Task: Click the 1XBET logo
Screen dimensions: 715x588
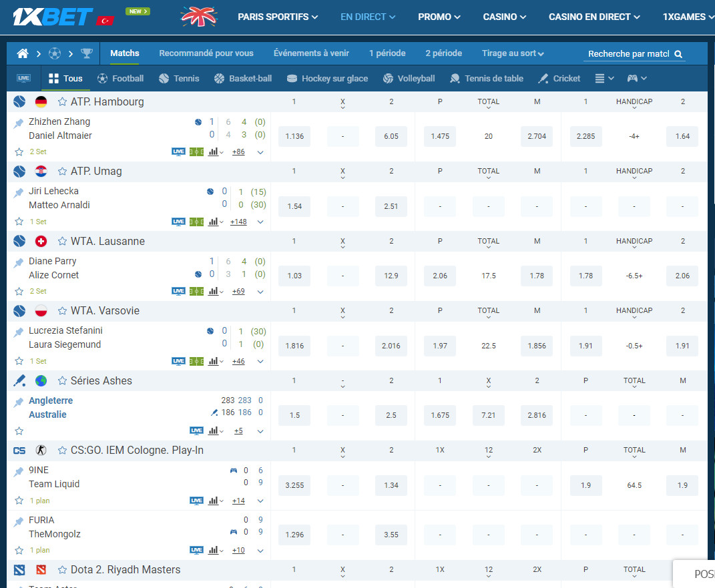Action: [x=53, y=17]
